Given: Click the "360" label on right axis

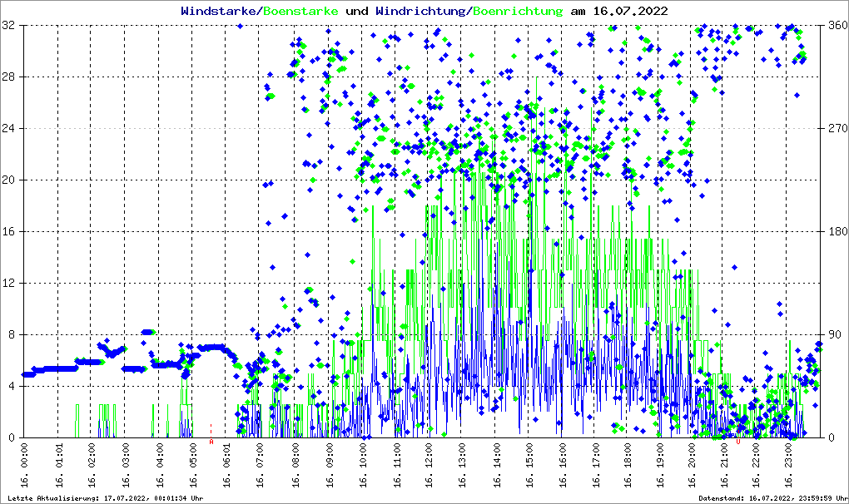Looking at the screenshot, I should (835, 26).
